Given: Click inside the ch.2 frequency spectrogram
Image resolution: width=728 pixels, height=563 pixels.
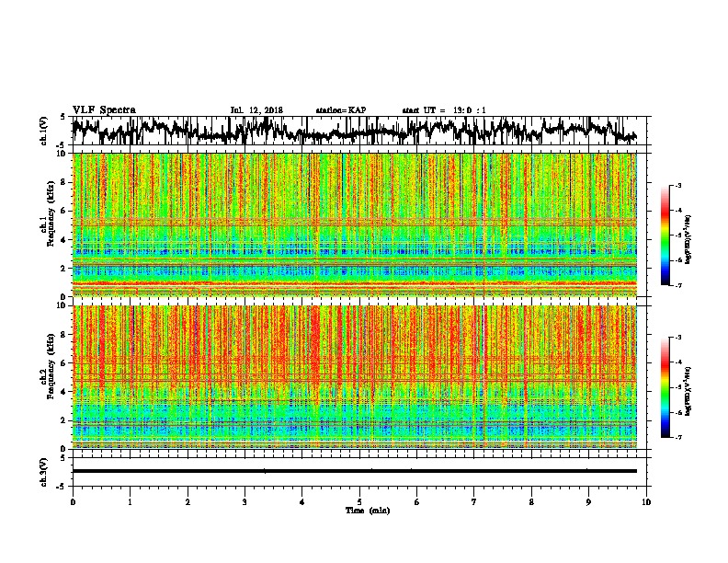Looking at the screenshot, I should click(x=355, y=377).
